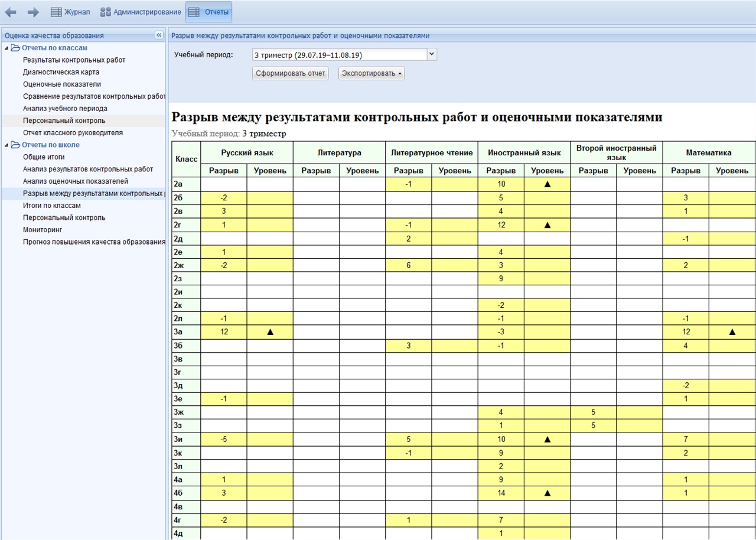Select Оценочные показатели in the tree
Screen dimensions: 756x540
click(x=62, y=84)
